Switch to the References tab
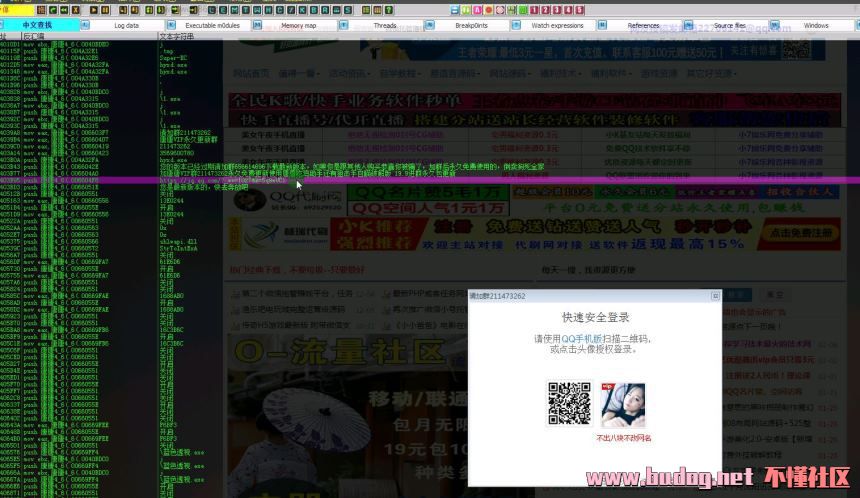Image resolution: width=860 pixels, height=498 pixels. [x=643, y=25]
